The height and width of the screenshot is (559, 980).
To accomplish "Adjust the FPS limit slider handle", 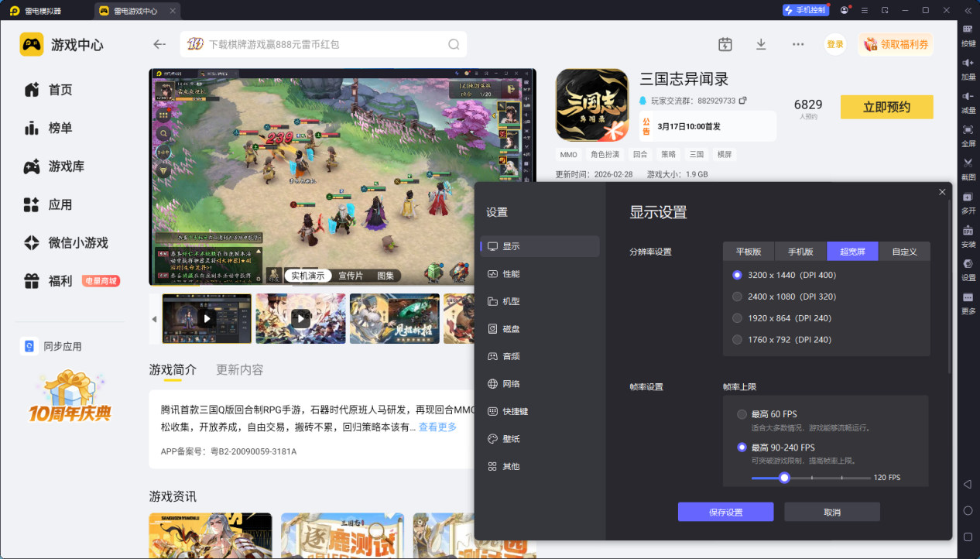I will coord(784,478).
